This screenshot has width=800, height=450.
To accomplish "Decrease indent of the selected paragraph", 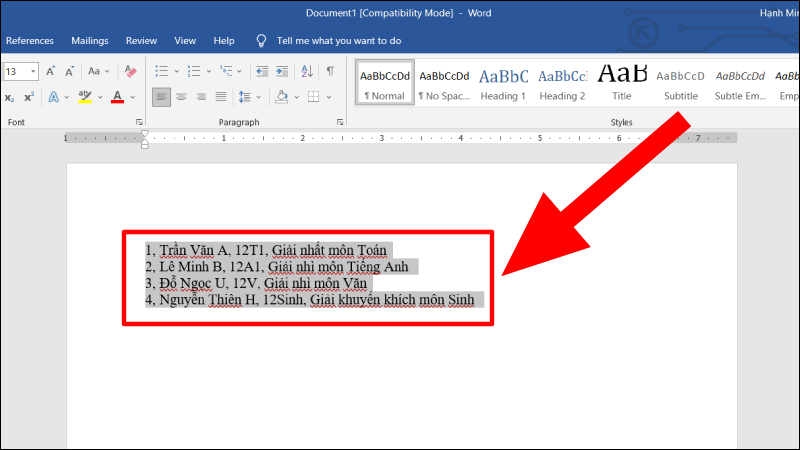I will (x=262, y=72).
